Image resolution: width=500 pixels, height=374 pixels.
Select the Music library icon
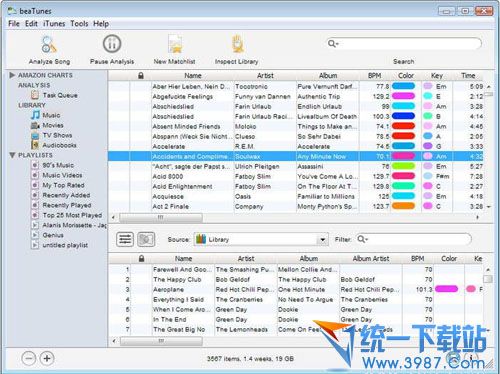[35, 115]
